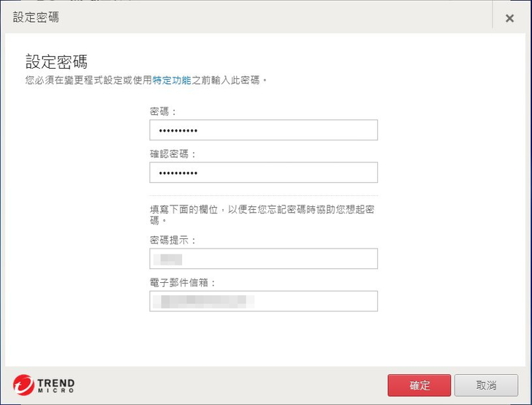Screen dimensions: 532x405
Task: Close the 設定密碼 dialog with X
Action: (x=509, y=18)
